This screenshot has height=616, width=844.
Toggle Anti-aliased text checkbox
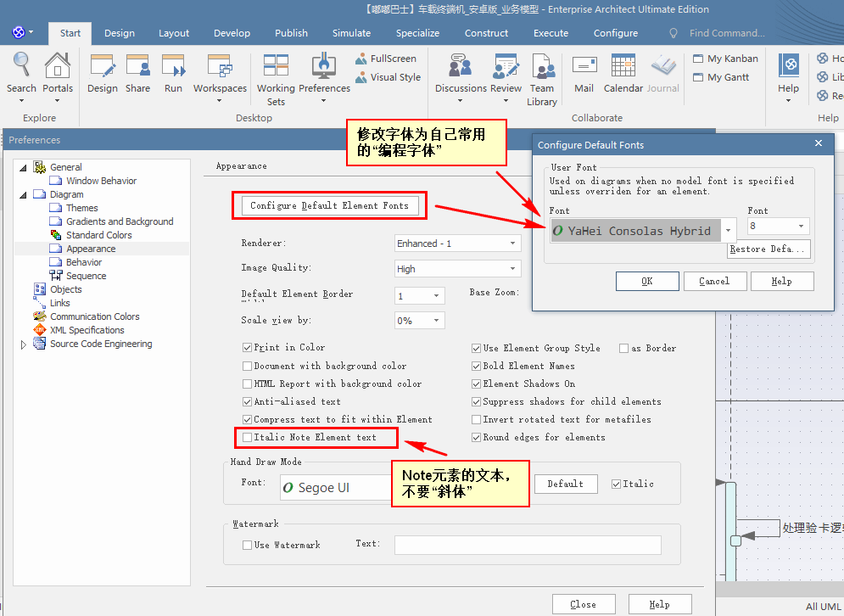247,401
